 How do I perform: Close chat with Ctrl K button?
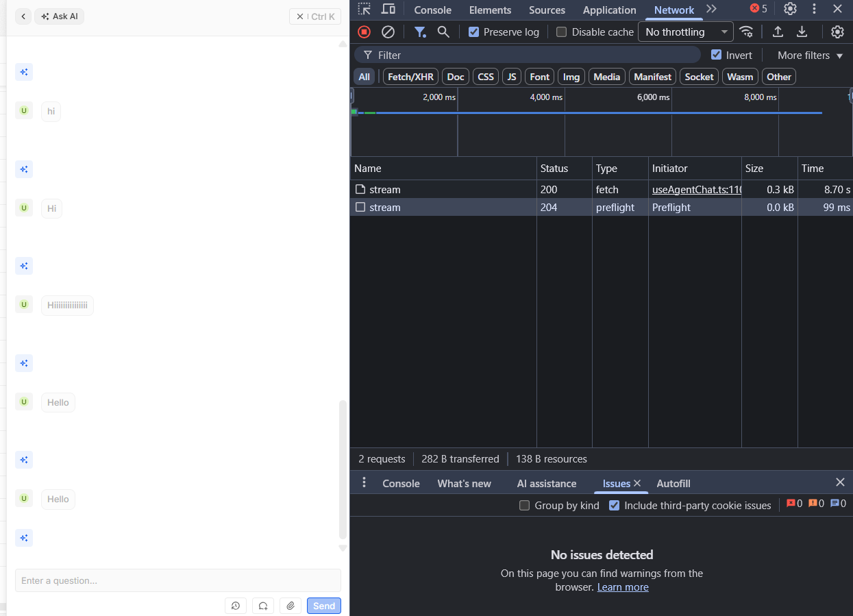[315, 16]
